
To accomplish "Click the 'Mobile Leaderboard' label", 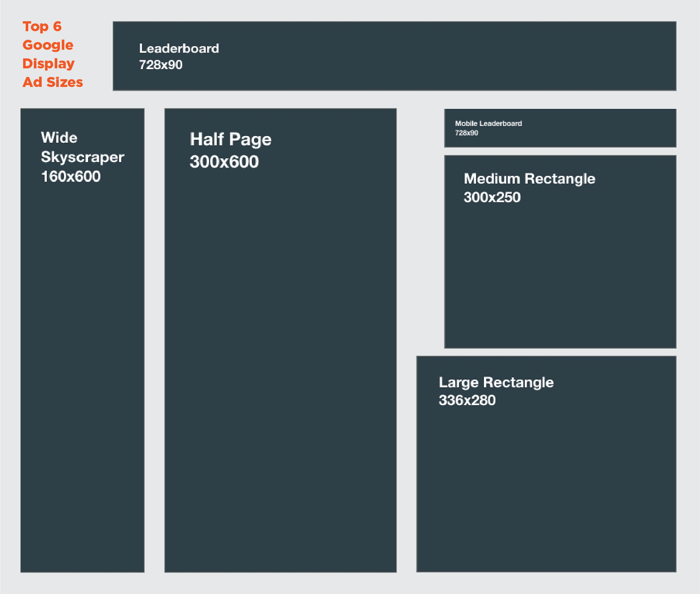I will (488, 124).
